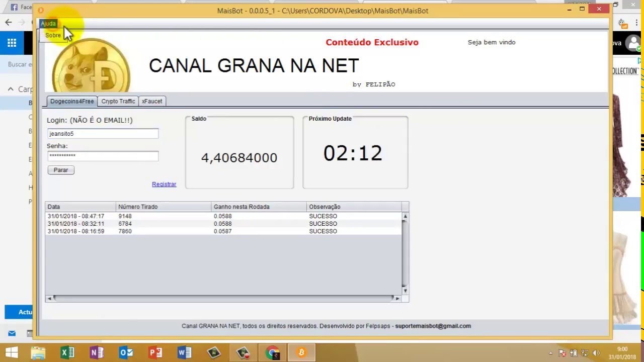Click the table's vertical scrollbar down arrow
Image resolution: width=644 pixels, height=362 pixels.
[x=405, y=291]
